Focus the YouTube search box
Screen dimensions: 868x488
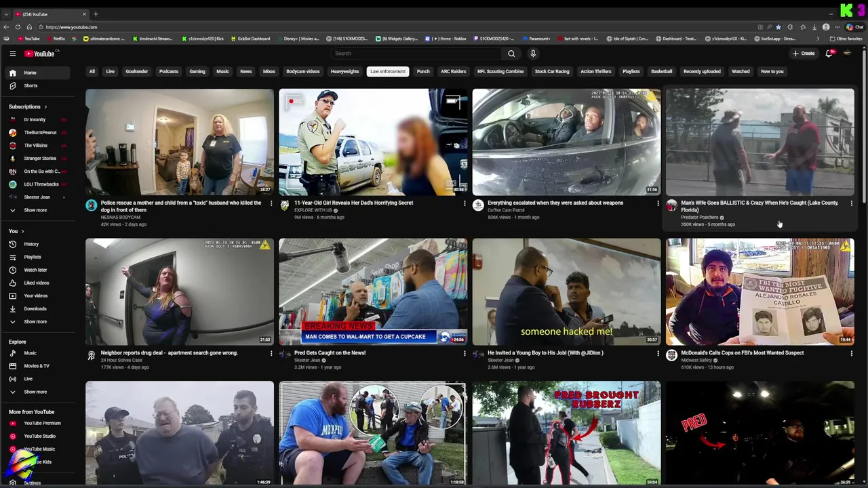coord(416,54)
